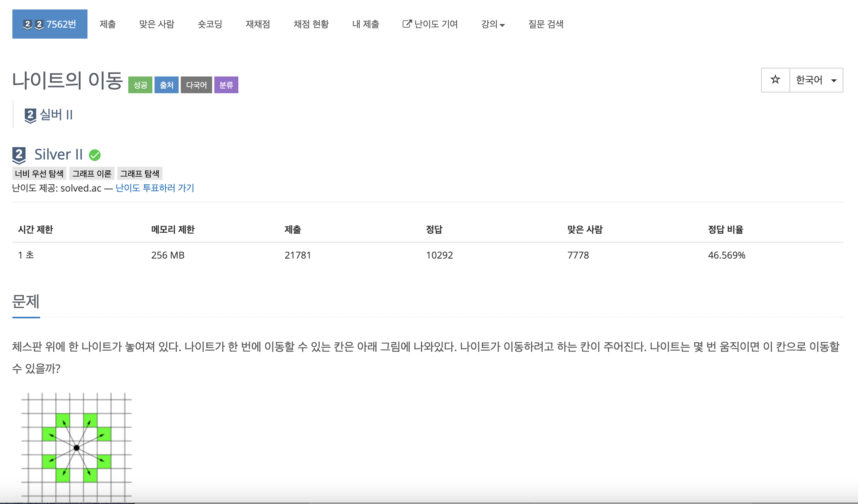The height and width of the screenshot is (504, 858).
Task: Click the external link icon by 난이도 기여
Action: click(x=407, y=24)
